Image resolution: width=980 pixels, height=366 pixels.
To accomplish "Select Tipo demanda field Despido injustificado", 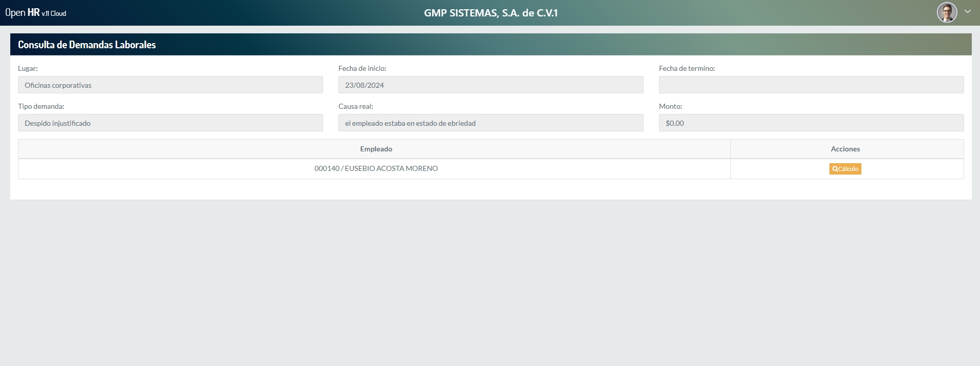I will click(171, 123).
